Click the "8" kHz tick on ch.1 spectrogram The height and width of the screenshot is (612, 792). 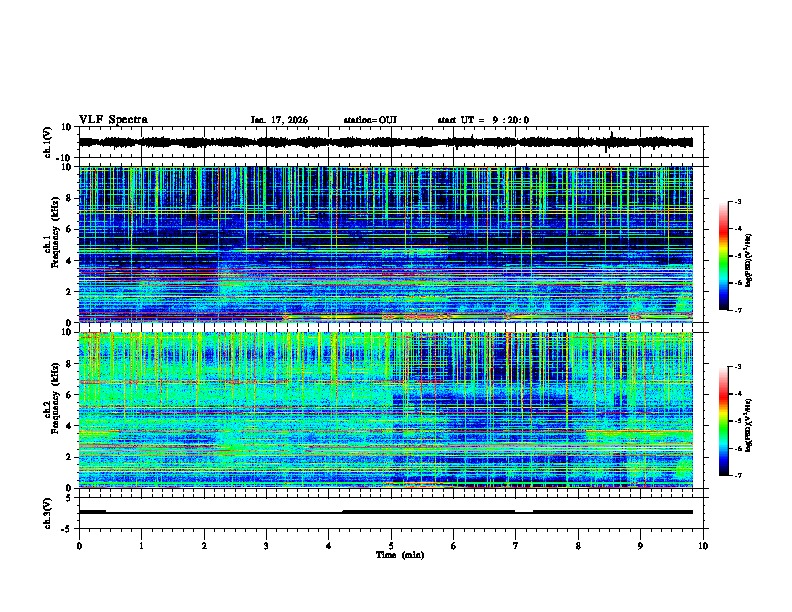pos(69,198)
